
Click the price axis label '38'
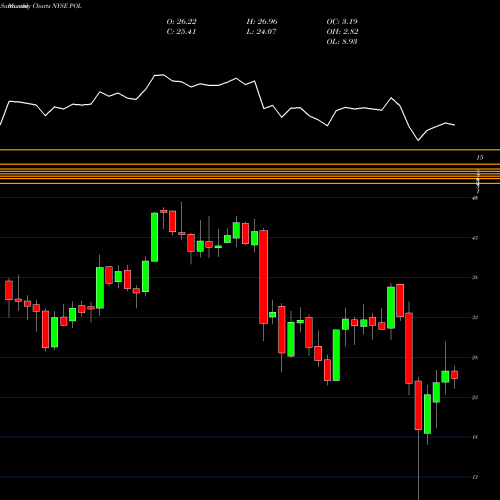pyautogui.click(x=475, y=277)
